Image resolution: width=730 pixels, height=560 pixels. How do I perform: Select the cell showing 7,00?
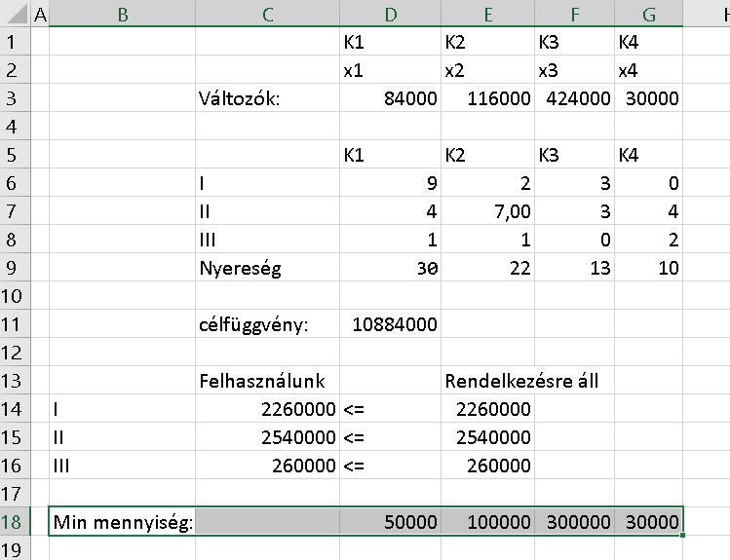[487, 212]
